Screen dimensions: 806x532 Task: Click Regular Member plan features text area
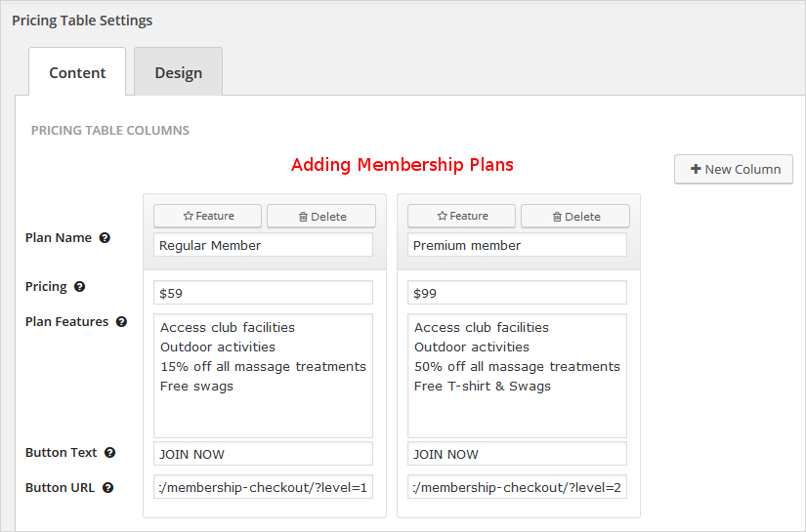264,376
